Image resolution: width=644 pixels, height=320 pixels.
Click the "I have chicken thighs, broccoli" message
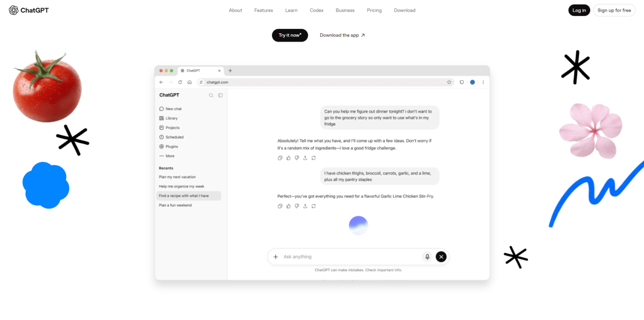pos(380,176)
